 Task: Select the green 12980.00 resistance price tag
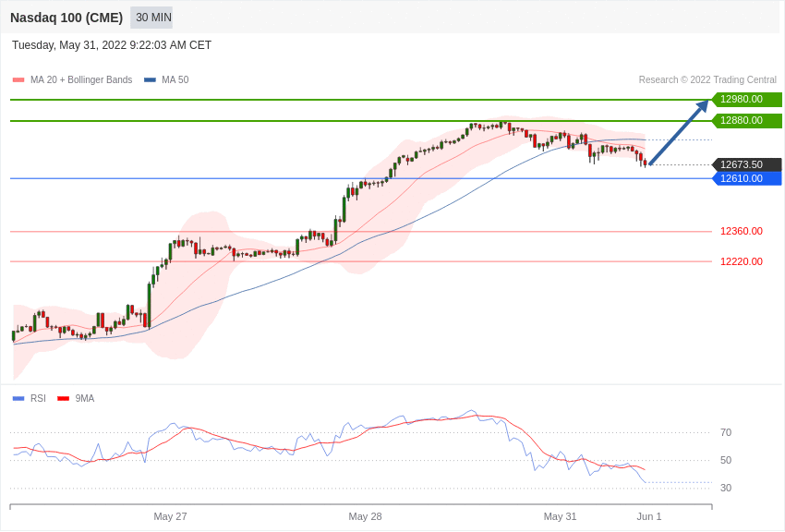tap(746, 100)
